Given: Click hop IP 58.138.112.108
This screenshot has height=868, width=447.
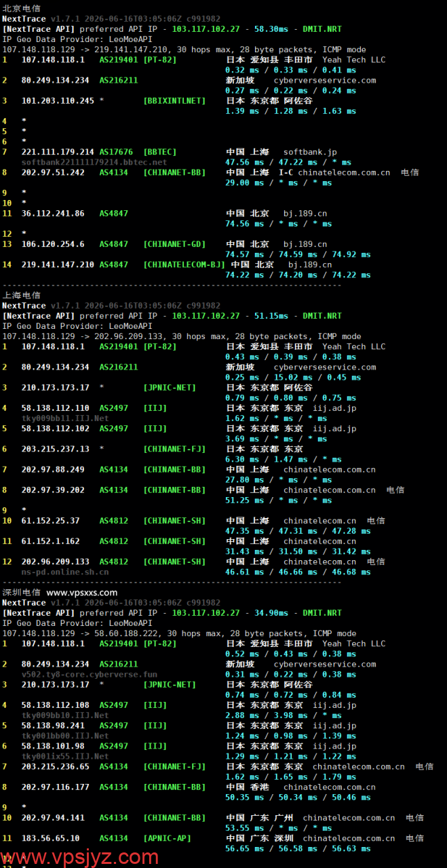Looking at the screenshot, I should point(56,705).
